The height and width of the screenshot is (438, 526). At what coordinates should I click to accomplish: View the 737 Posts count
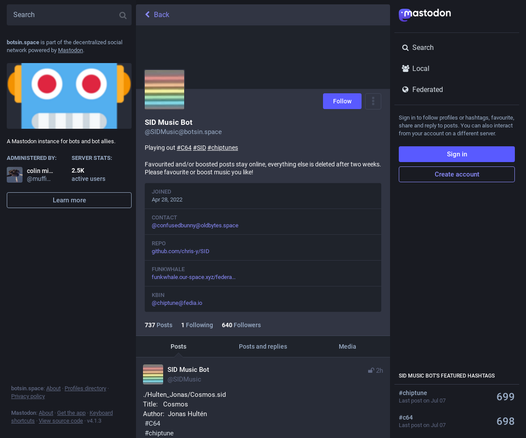click(158, 325)
